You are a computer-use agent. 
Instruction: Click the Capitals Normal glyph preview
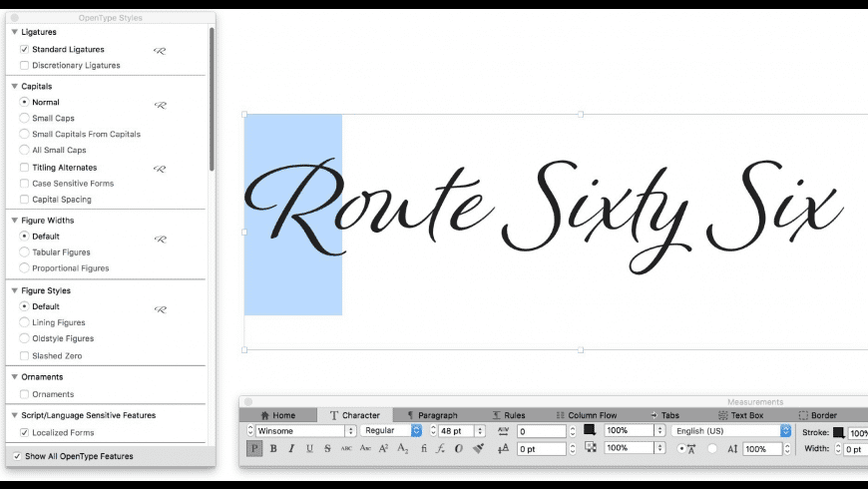(160, 105)
